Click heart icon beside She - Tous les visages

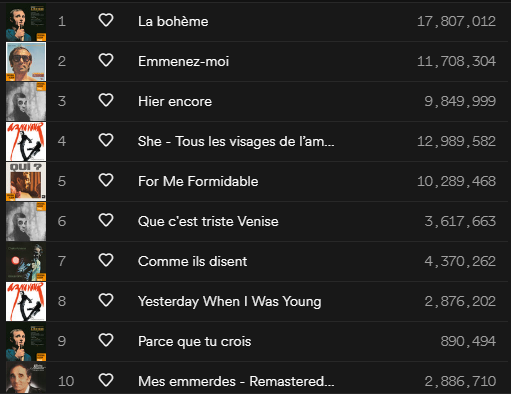point(106,140)
